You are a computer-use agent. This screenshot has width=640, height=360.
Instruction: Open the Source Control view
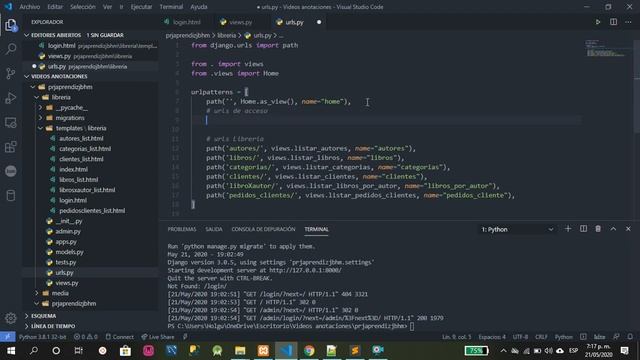tap(11, 73)
